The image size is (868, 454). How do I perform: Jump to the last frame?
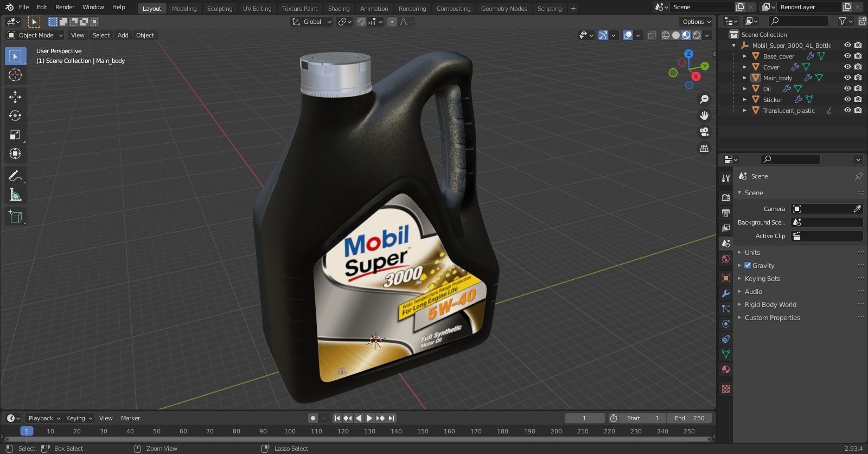point(391,418)
